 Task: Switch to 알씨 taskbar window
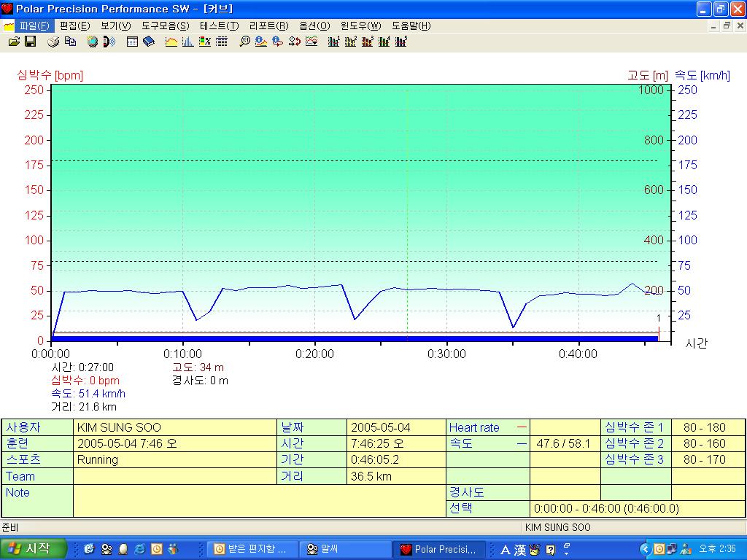click(345, 549)
